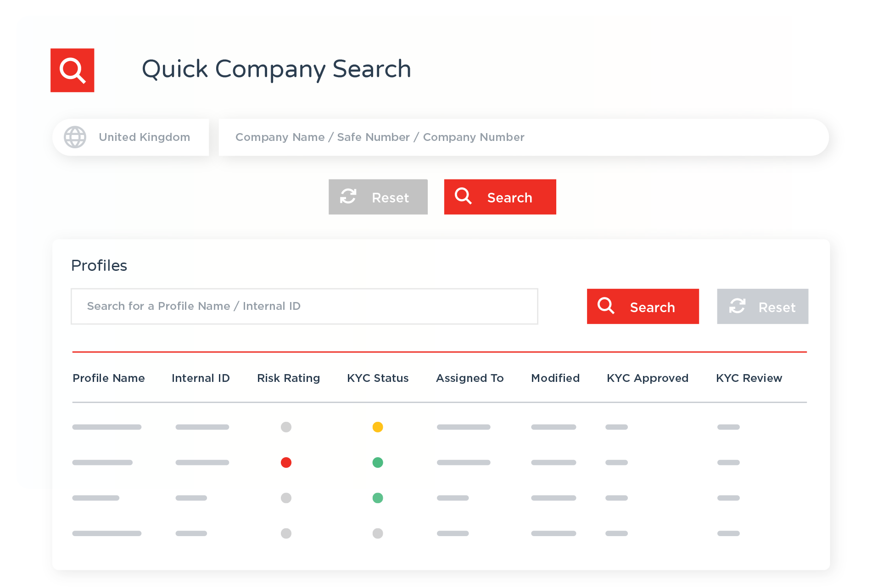Click the red risk rating dot
The height and width of the screenshot is (588, 872).
[286, 462]
